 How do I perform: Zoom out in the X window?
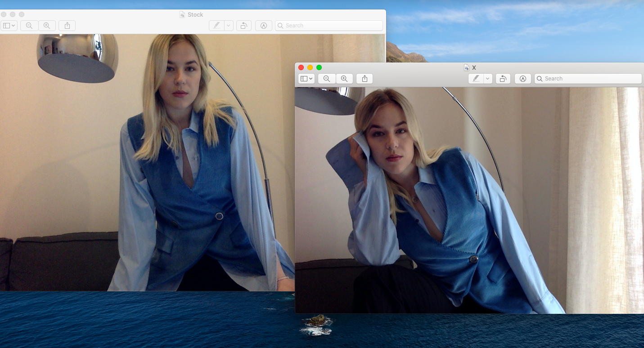click(327, 79)
